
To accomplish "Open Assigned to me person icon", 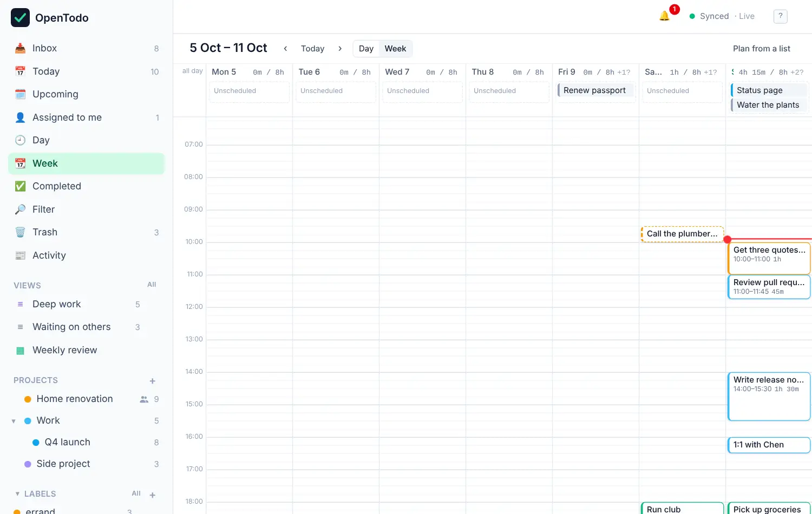I will coord(20,117).
